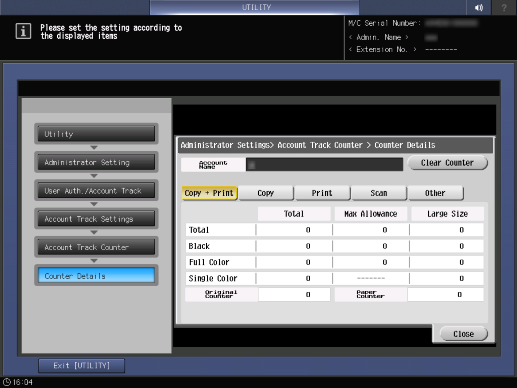Select the highlighted Counter Details item

point(96,276)
